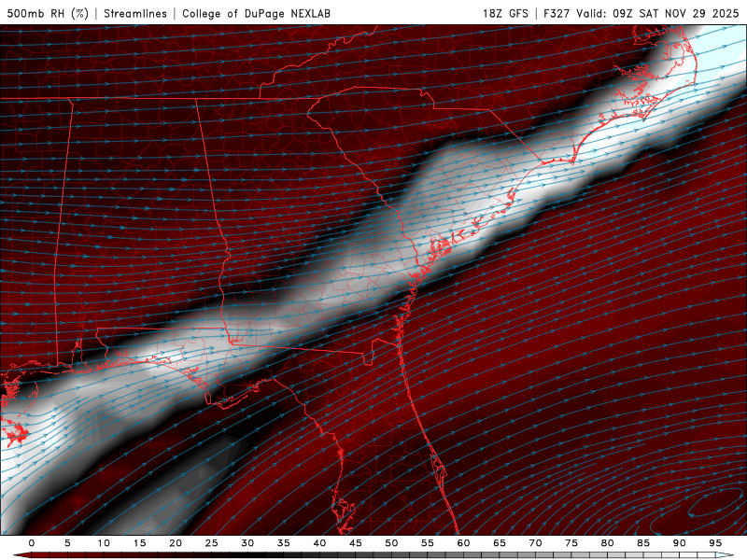Click the '40' label on the color scale
747x560 pixels.
319,543
